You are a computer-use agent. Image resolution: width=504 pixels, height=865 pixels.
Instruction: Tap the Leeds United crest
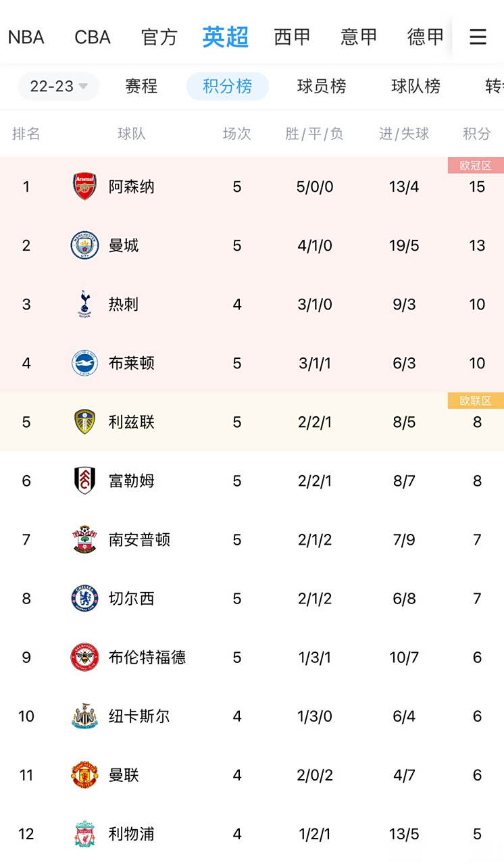click(x=85, y=422)
